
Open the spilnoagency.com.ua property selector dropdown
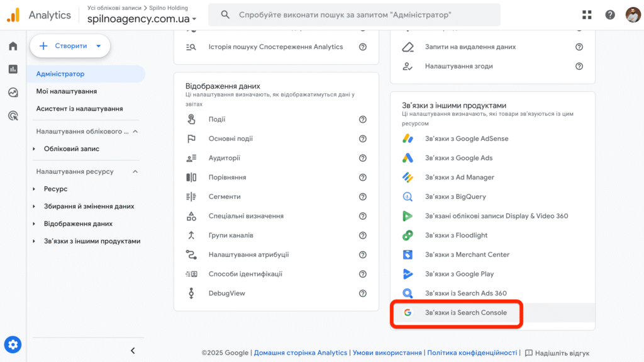[x=142, y=18]
